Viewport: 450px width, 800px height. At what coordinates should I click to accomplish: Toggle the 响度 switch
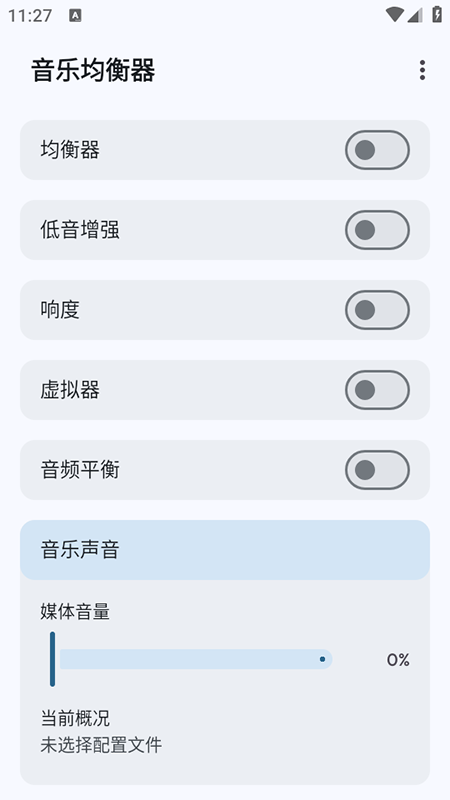click(x=377, y=310)
